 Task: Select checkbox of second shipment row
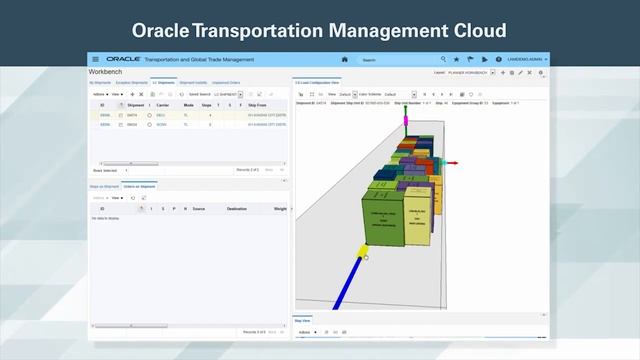point(120,125)
